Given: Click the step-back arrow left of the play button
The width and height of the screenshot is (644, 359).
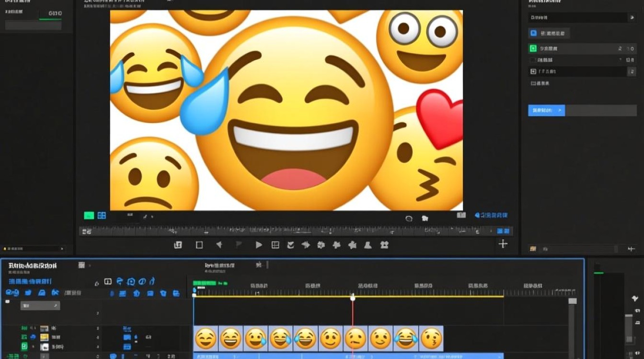Looking at the screenshot, I should point(219,245).
